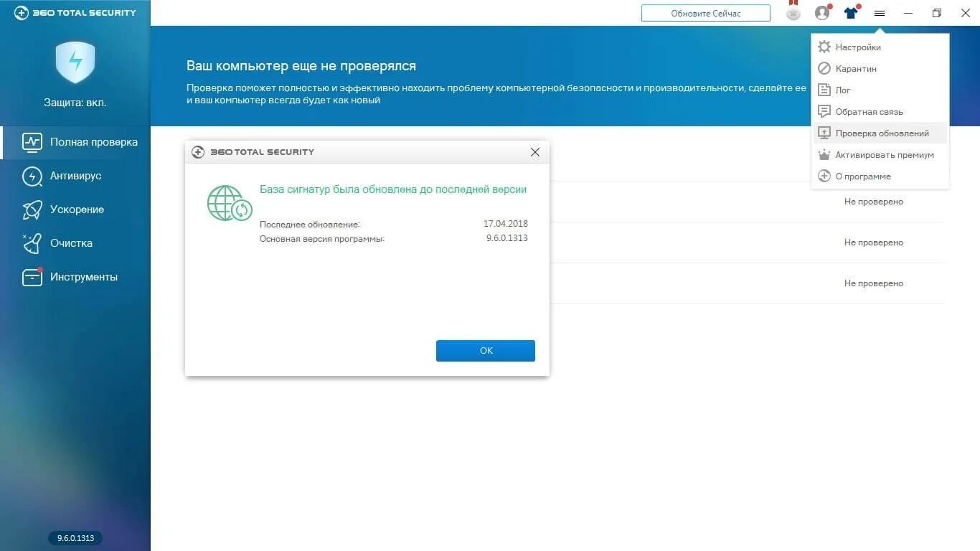The width and height of the screenshot is (980, 551).
Task: Click the Основная версия программы label
Action: [322, 239]
